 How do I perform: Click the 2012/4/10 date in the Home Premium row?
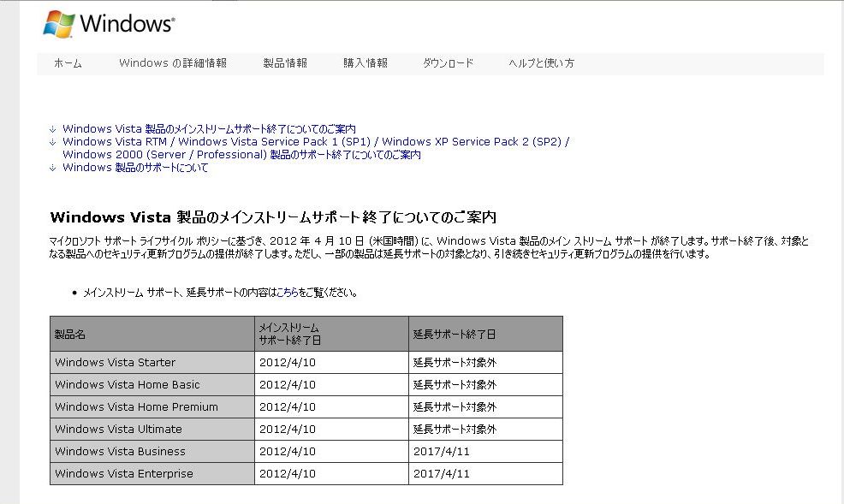click(288, 407)
